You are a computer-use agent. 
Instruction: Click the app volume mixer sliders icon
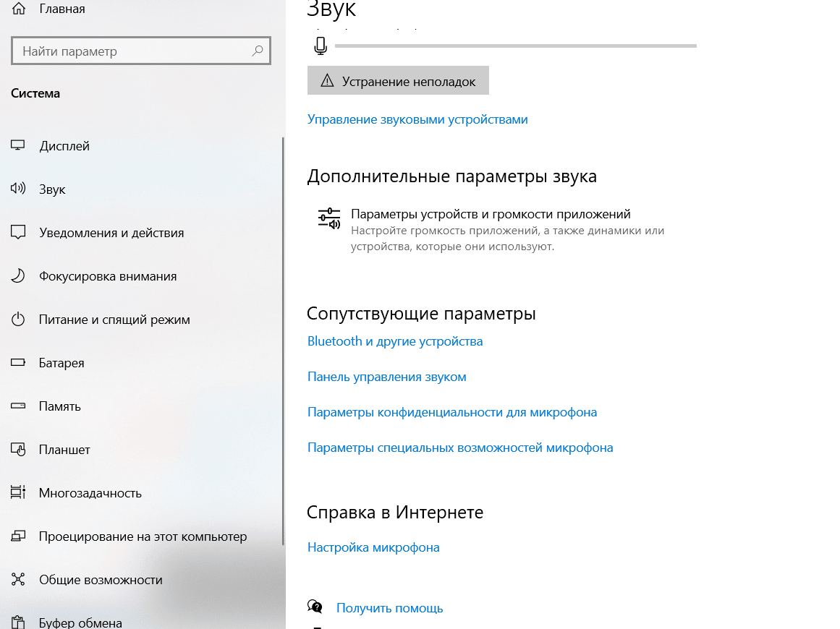click(329, 219)
